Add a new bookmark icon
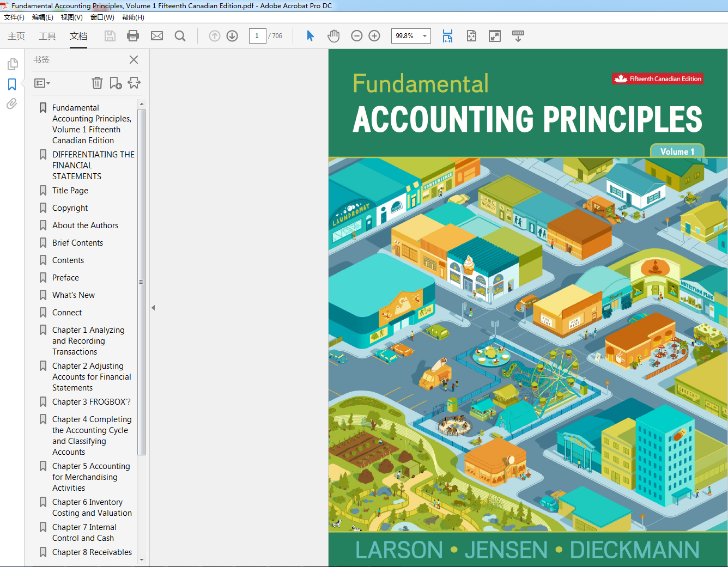 click(x=116, y=83)
